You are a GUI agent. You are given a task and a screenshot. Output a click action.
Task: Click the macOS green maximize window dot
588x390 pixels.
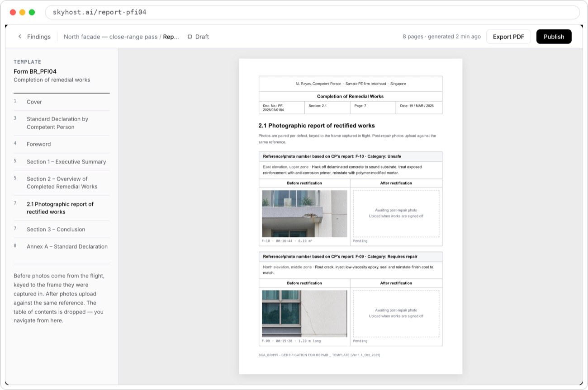[x=32, y=12]
